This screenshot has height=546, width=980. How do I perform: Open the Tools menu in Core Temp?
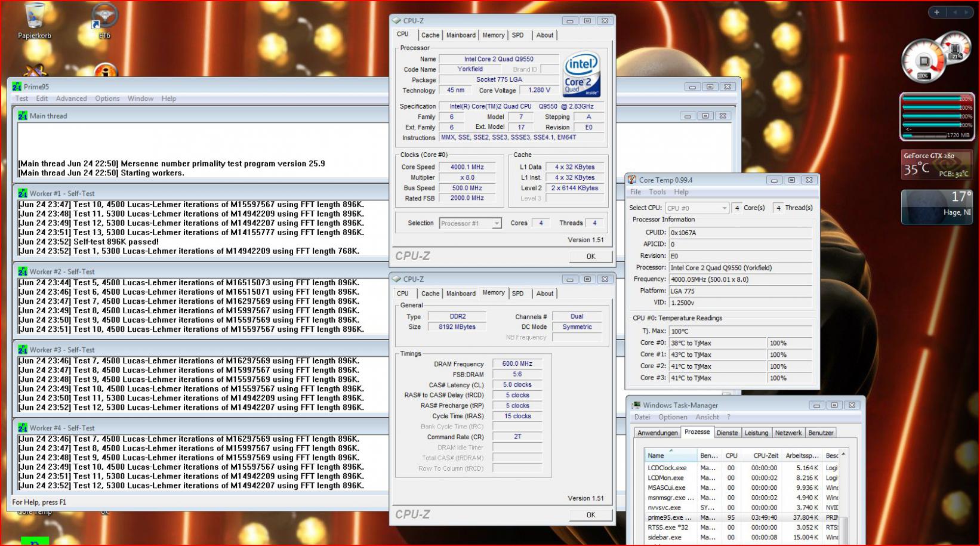pos(657,192)
